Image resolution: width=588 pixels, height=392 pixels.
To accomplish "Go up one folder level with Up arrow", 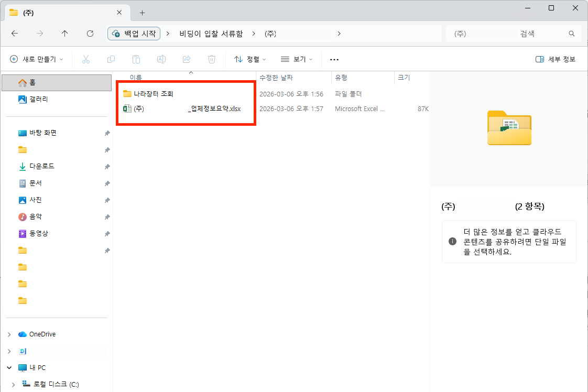I will pos(65,34).
